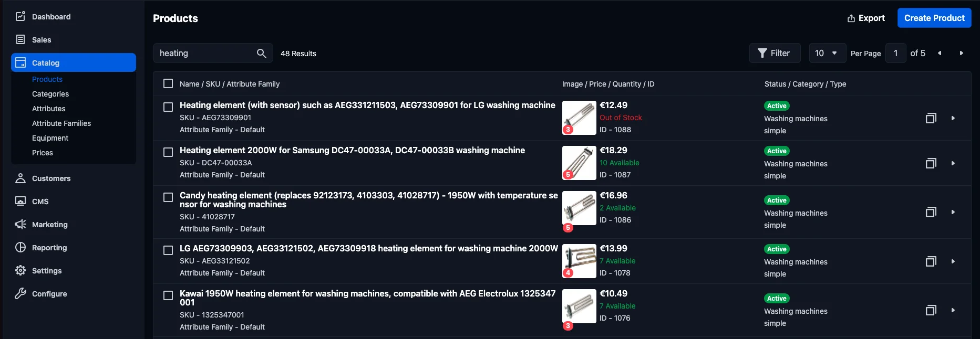Go to Equipment submenu
The width and height of the screenshot is (980, 339).
coord(50,138)
